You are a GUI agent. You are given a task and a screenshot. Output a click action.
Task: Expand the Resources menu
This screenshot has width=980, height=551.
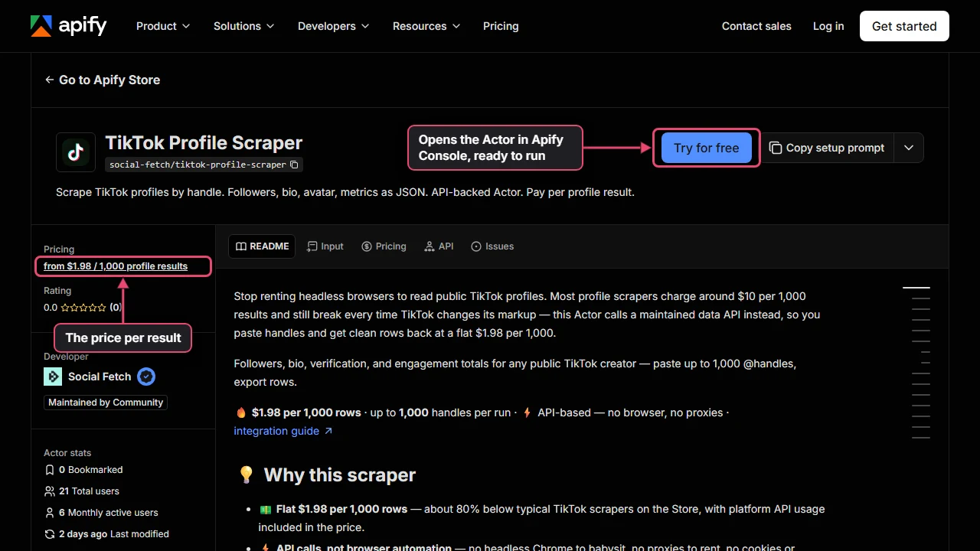[426, 26]
